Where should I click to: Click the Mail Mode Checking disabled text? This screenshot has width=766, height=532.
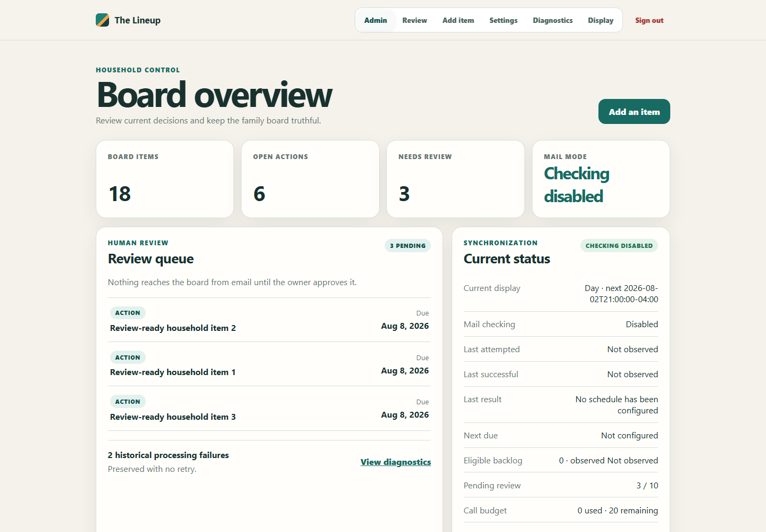[x=577, y=185]
